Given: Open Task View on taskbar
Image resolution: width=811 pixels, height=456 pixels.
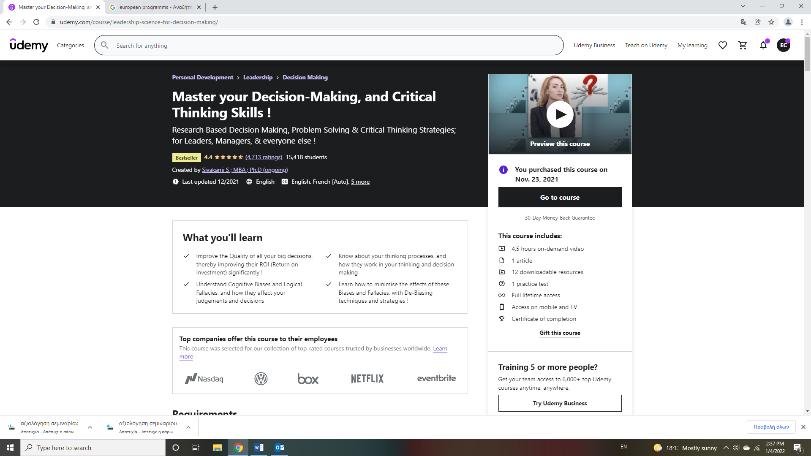Looking at the screenshot, I should tap(196, 448).
